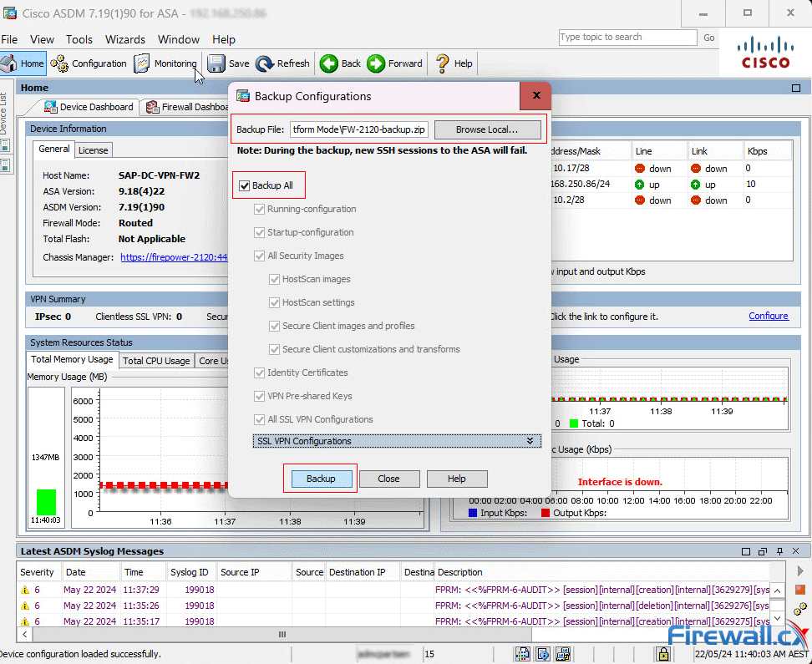Click syslog vertical scroll up arrow
Viewport: 812px width, 664px height.
coord(777,591)
